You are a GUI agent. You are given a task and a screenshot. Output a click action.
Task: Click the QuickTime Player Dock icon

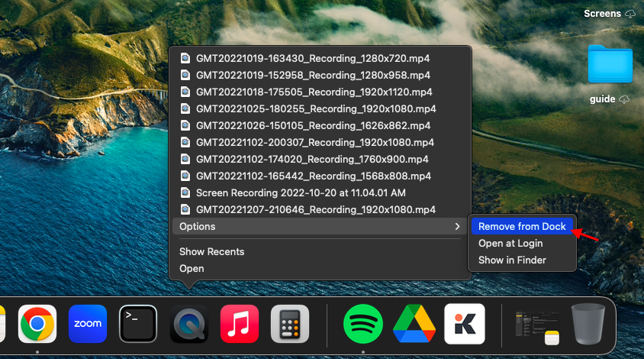point(189,324)
